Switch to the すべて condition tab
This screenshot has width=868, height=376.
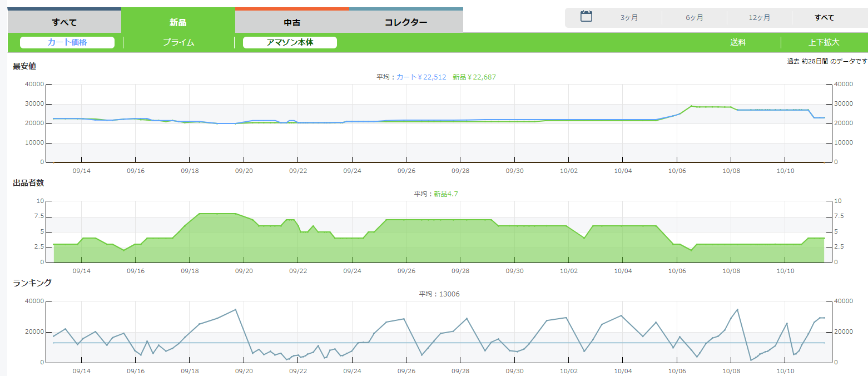[x=65, y=22]
